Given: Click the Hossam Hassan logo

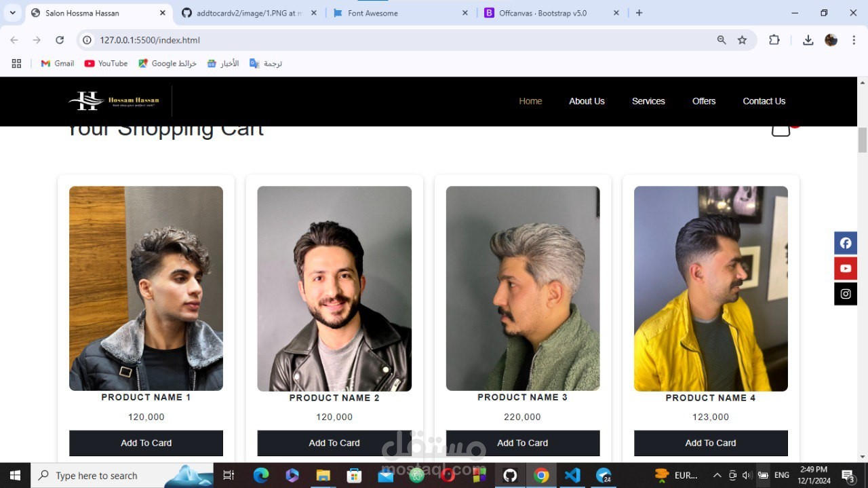Looking at the screenshot, I should (114, 101).
